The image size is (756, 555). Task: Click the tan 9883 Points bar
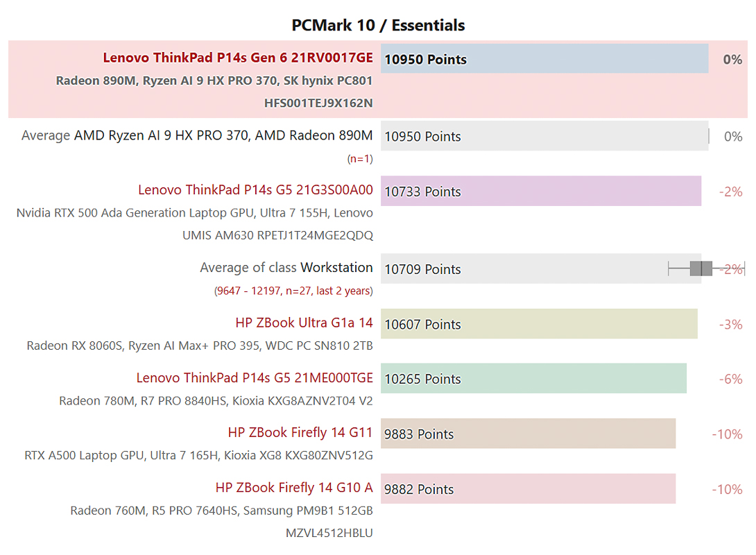tap(528, 434)
